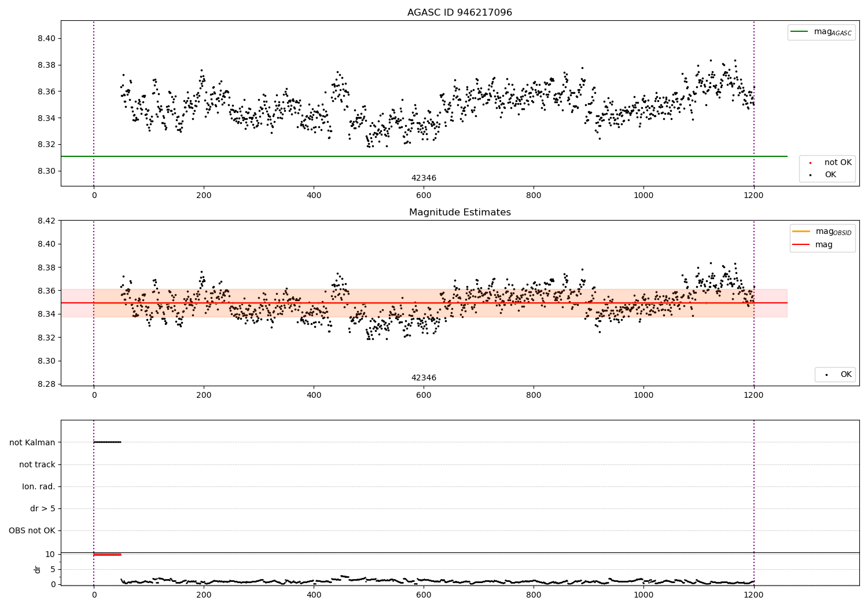Click the plot title AGASC ID 946217096
Viewport: 868px width, 608px height.
(x=459, y=13)
